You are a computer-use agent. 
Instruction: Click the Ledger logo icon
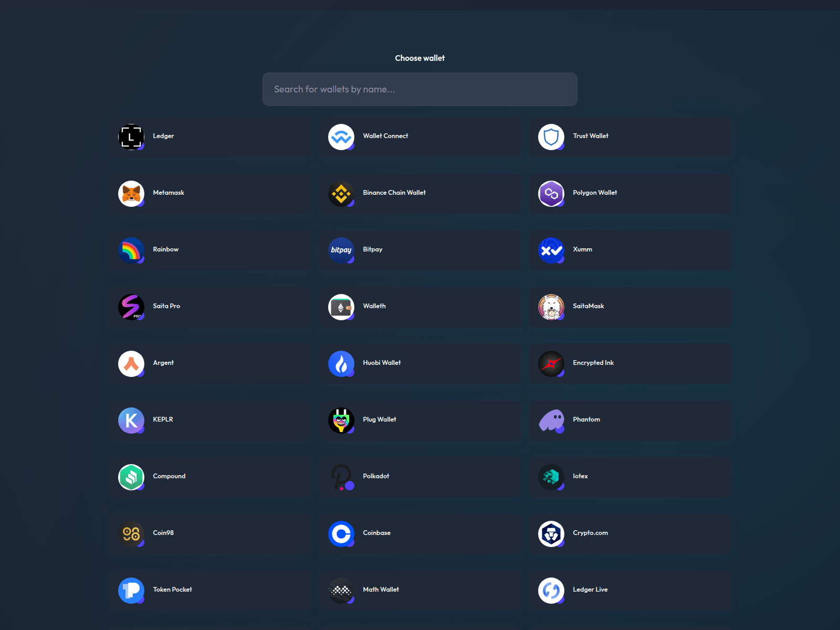(x=131, y=137)
